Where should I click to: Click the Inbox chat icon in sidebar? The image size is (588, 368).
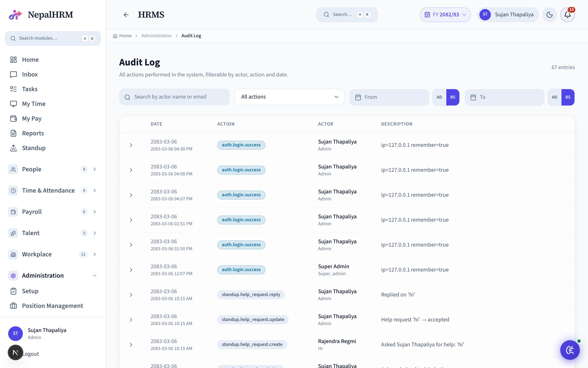pos(13,74)
